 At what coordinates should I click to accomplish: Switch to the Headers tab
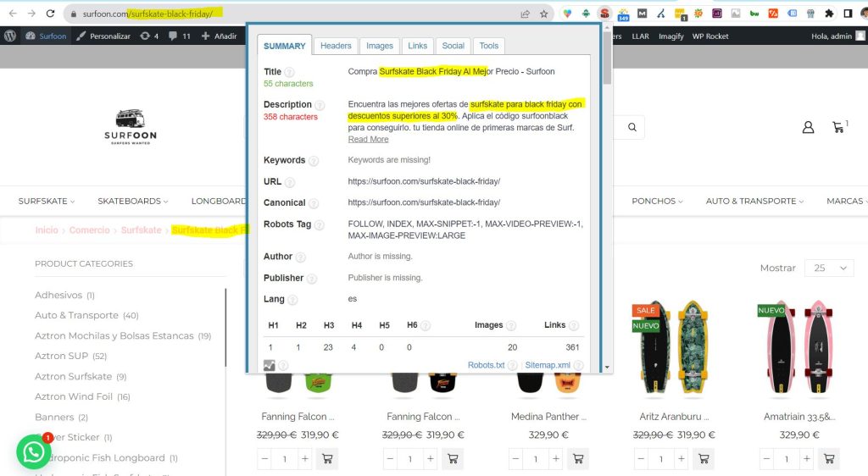336,46
